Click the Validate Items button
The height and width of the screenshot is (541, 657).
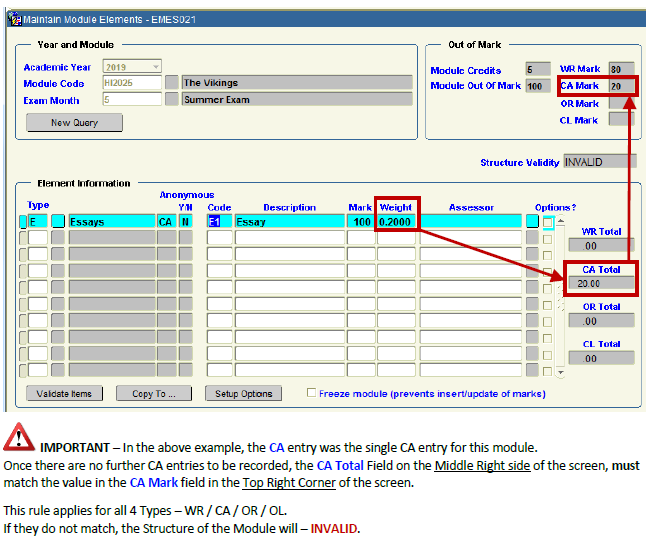click(64, 394)
